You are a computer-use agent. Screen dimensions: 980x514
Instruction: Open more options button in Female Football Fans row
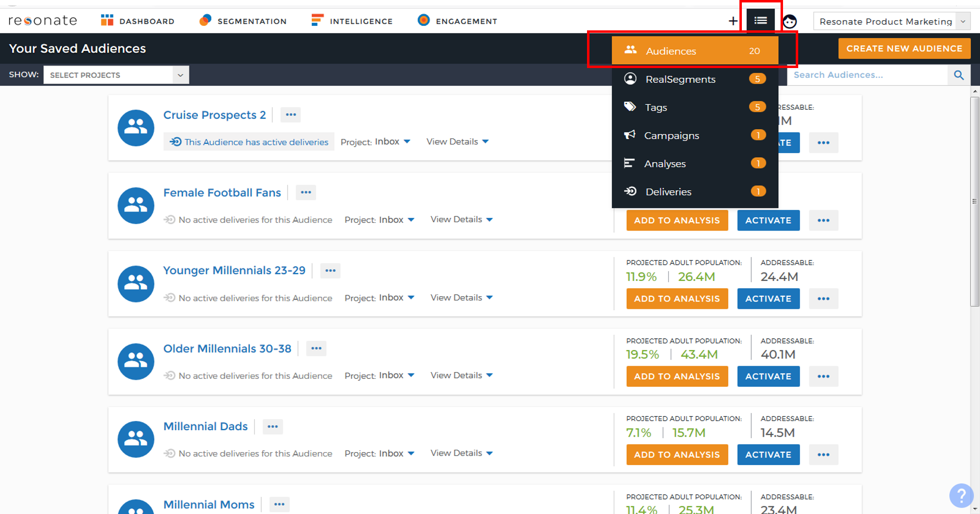pos(823,220)
